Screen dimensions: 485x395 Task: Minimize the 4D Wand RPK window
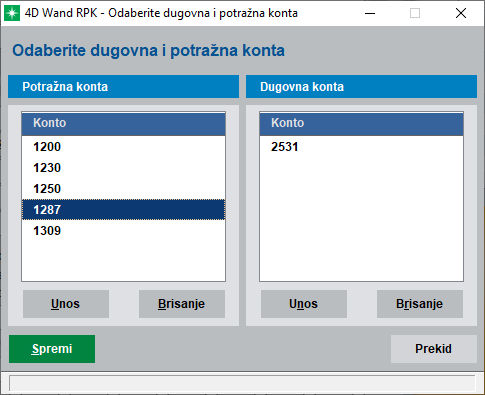[370, 13]
